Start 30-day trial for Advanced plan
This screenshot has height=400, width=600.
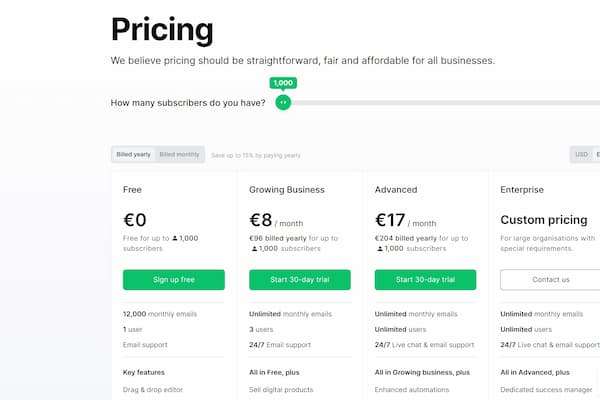(425, 280)
